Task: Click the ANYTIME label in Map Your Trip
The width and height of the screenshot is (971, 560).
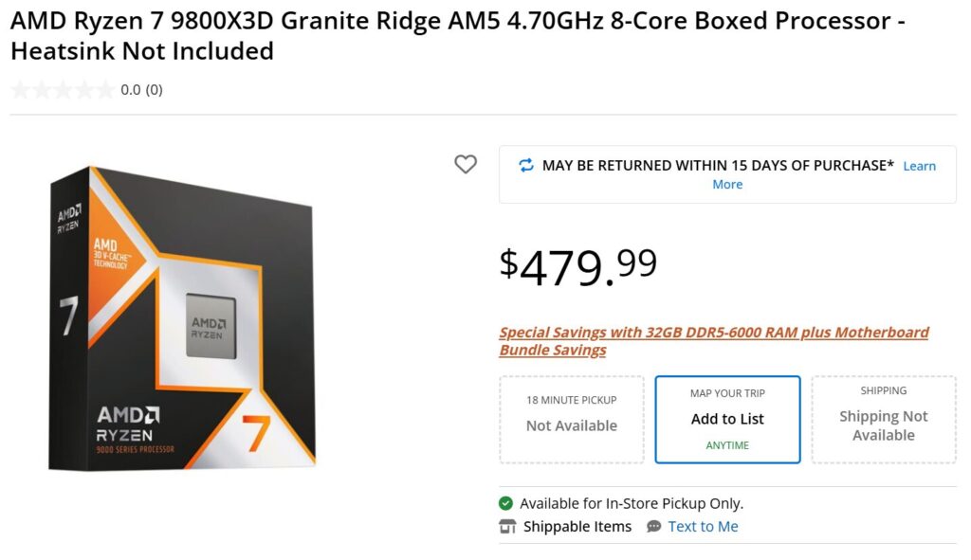Action: (727, 445)
